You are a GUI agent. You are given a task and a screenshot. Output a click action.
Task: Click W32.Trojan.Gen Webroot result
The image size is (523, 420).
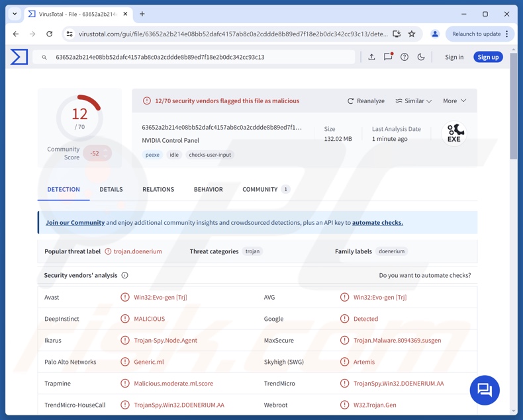(375, 405)
